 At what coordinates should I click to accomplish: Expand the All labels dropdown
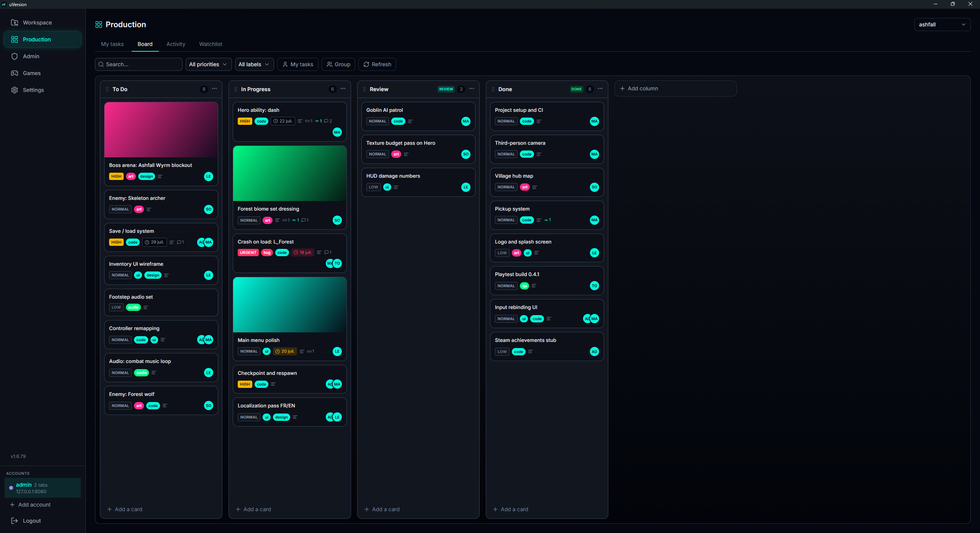[254, 64]
